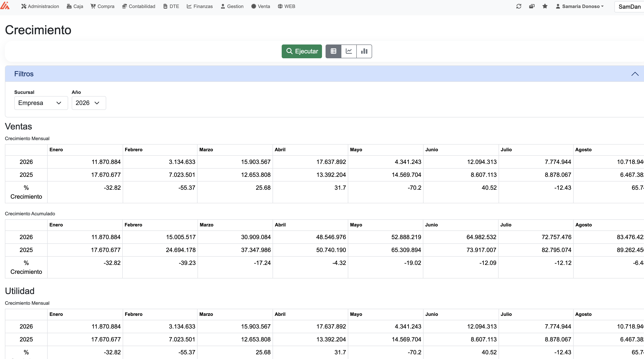Click Ventas monthly growth 31.7 for Abril
Viewport: 644px width, 359px height.
[340, 188]
